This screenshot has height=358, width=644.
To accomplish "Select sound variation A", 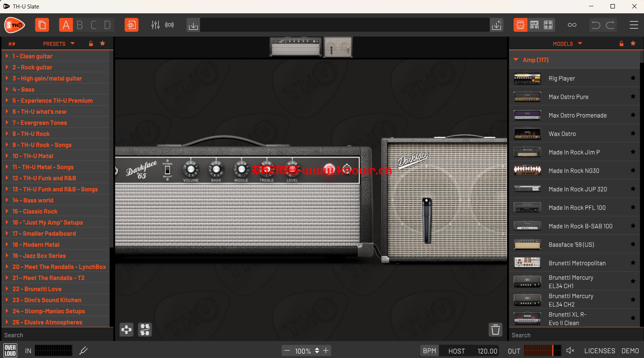I will (x=66, y=25).
